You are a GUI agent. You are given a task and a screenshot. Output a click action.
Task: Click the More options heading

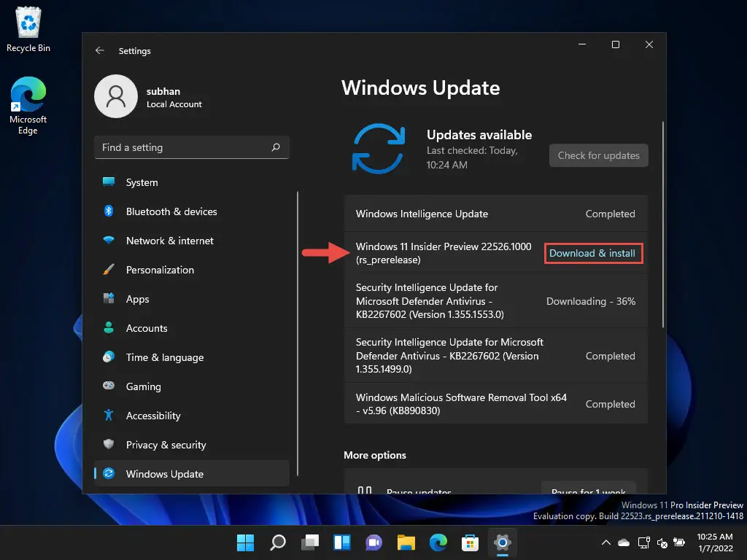tap(375, 455)
